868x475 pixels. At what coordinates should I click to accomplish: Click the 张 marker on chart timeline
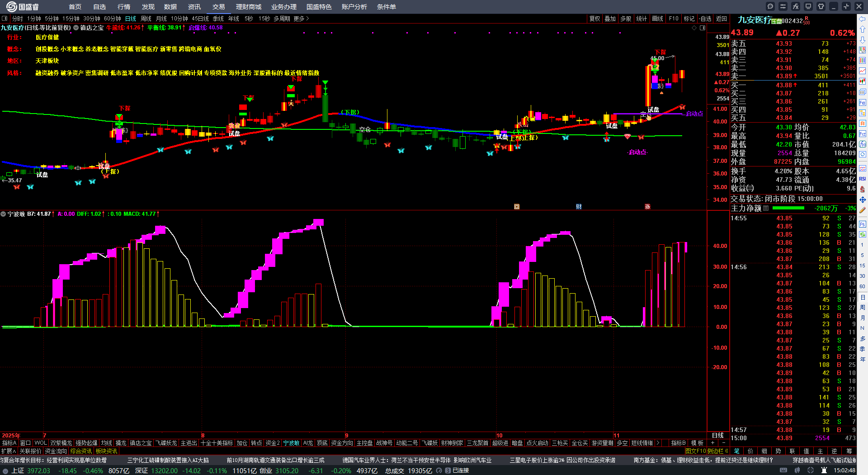[x=647, y=207]
